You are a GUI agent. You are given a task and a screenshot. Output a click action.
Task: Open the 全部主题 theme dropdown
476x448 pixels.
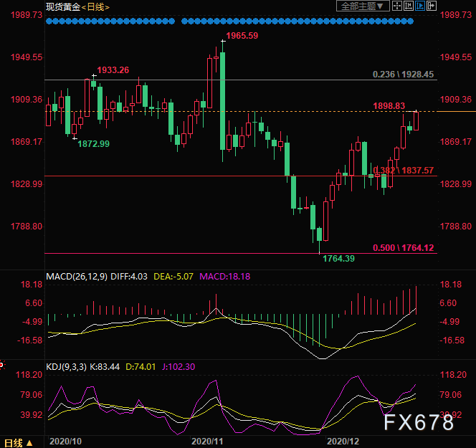[x=363, y=6]
